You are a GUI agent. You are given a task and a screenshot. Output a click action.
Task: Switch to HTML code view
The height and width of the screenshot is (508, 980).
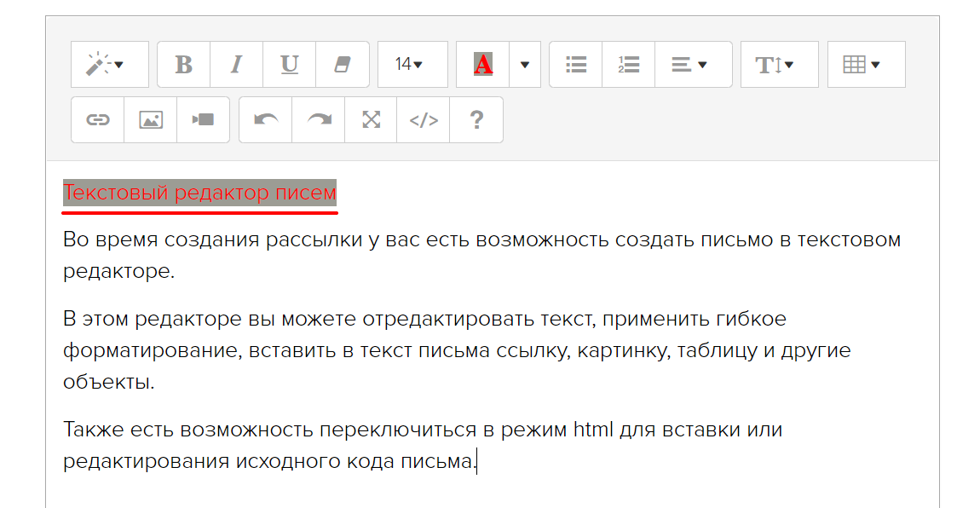(424, 120)
